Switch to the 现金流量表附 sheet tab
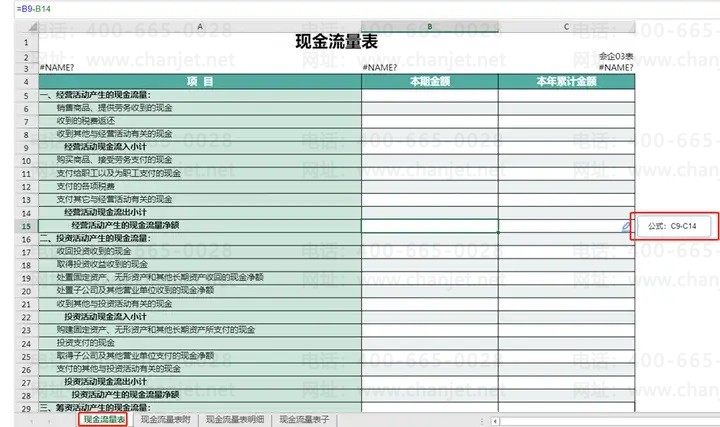Image resolution: width=720 pixels, height=427 pixels. click(165, 420)
